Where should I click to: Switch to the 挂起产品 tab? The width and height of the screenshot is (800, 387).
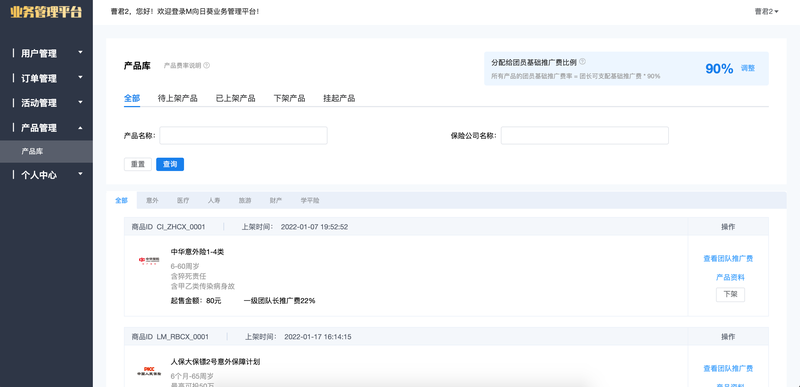[339, 98]
